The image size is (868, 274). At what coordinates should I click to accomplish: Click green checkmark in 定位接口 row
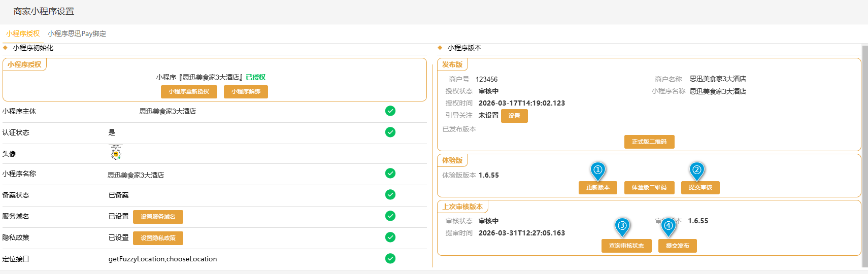pos(390,258)
